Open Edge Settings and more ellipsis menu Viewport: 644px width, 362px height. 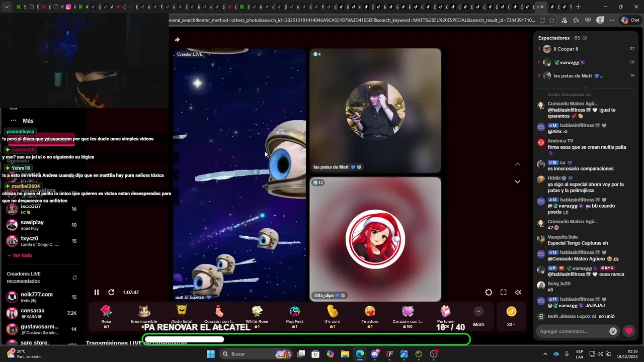[x=612, y=20]
